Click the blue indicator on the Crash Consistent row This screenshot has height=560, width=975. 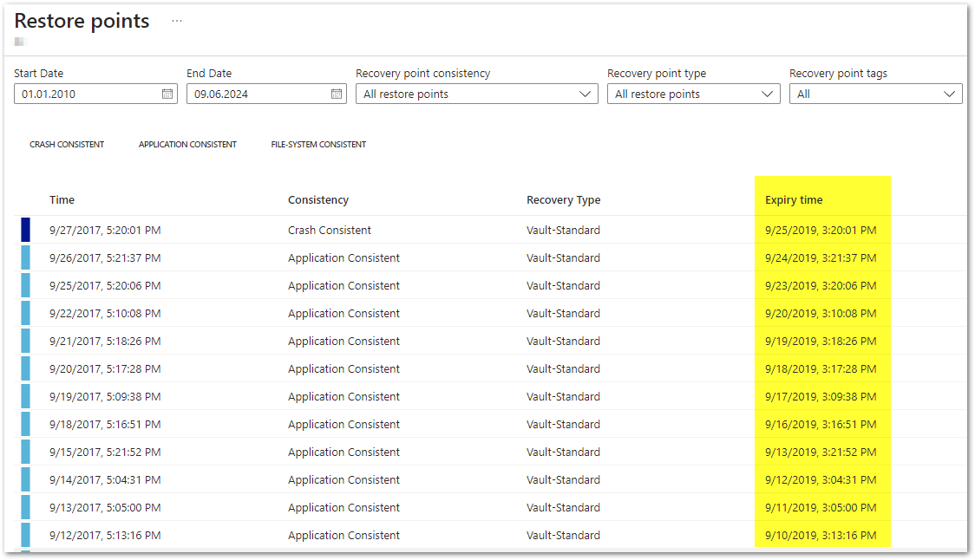coord(28,230)
